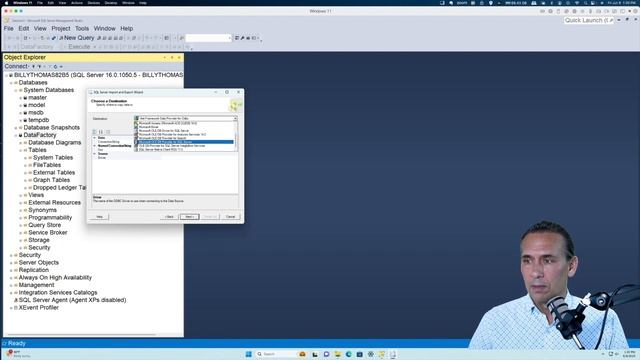Collapse the DataFactory database node
This screenshot has height=360, width=640.
point(16,135)
